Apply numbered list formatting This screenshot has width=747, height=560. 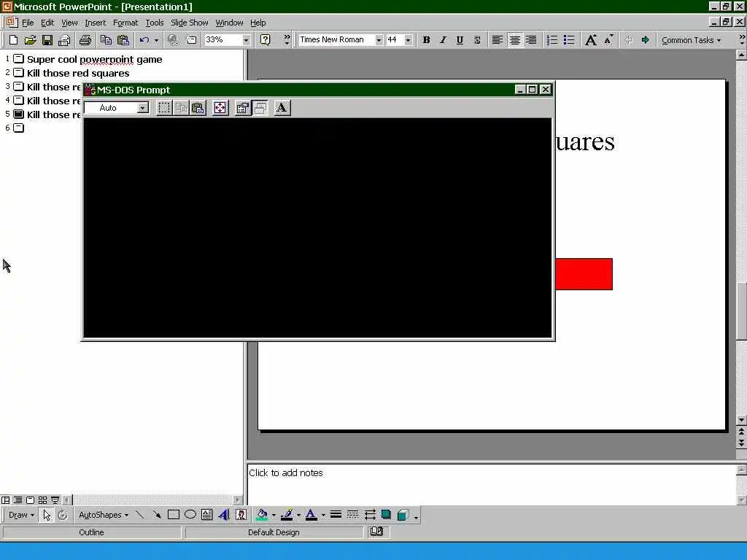click(551, 40)
